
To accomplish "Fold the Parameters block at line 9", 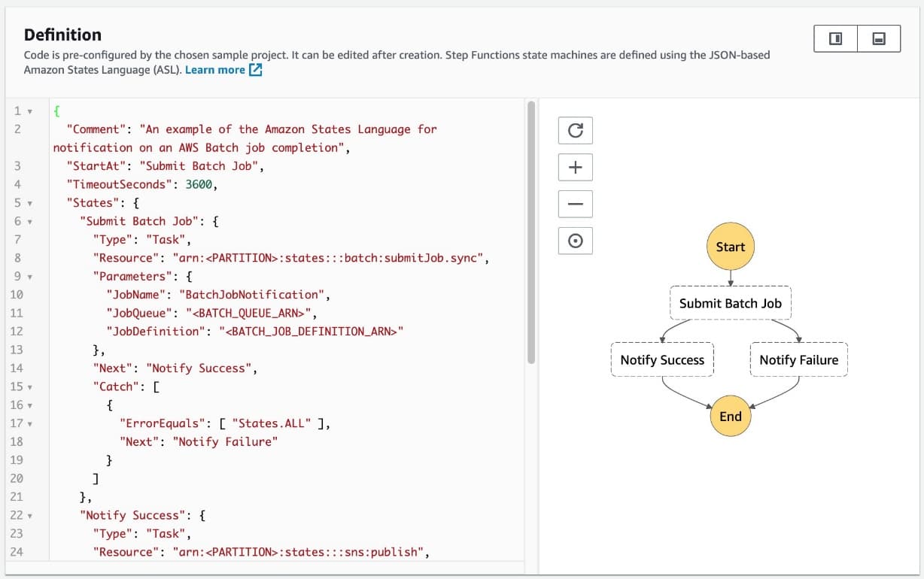I will 29,277.
